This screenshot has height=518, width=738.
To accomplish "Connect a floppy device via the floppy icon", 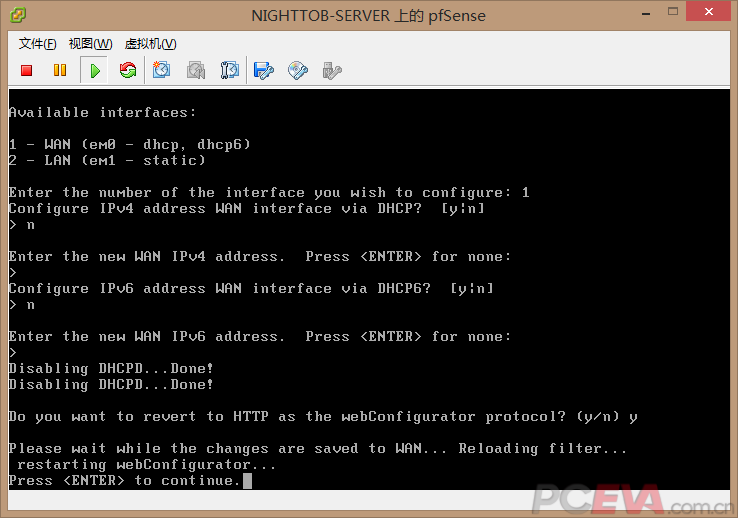I will click(x=264, y=70).
